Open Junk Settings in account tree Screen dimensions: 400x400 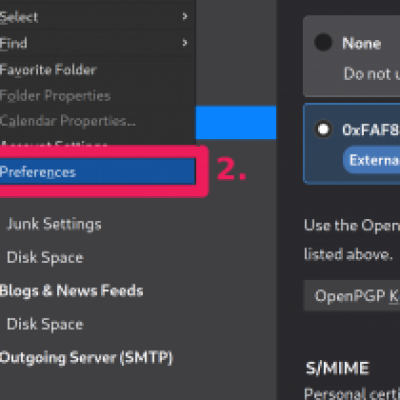pos(54,224)
